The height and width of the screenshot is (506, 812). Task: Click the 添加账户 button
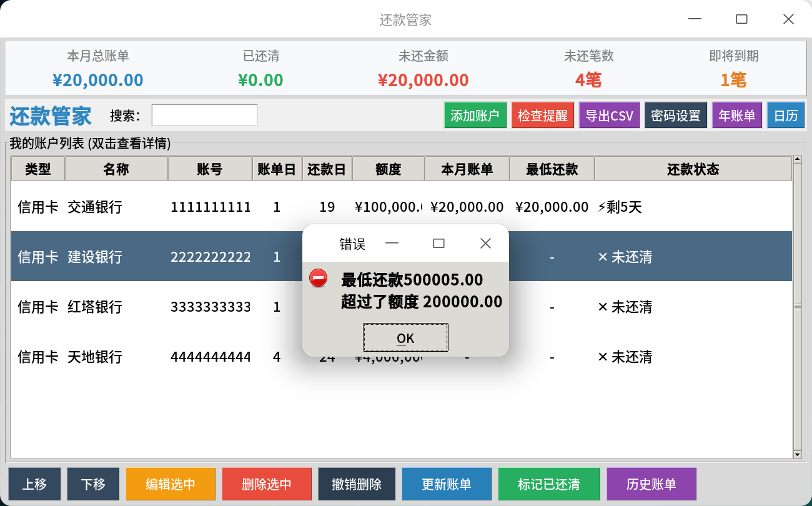click(x=475, y=116)
